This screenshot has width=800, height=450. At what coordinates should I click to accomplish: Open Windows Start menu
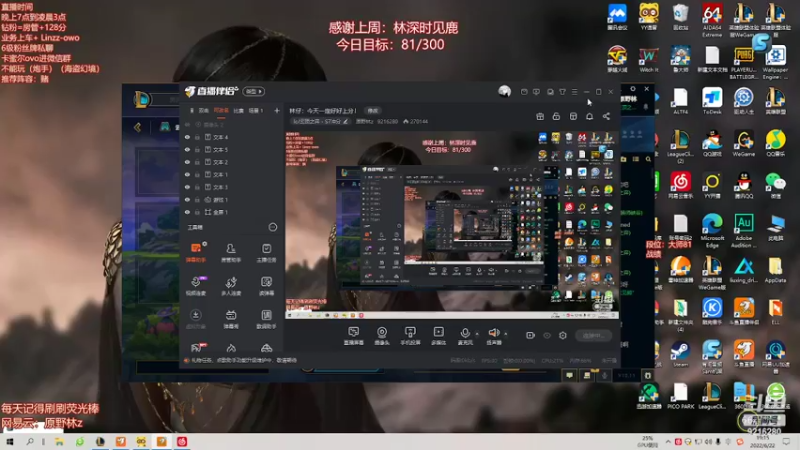[9, 442]
